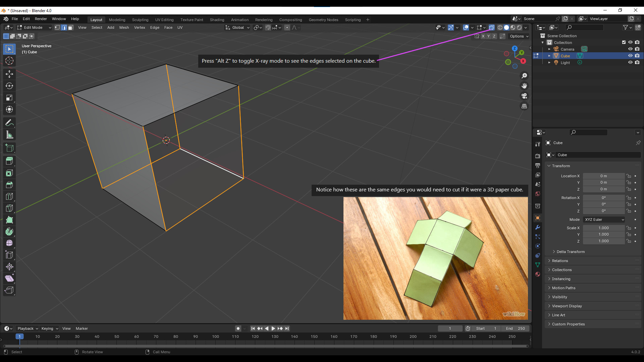The image size is (644, 362).
Task: Open the XYZ Euler rotation mode dropdown
Action: [604, 220]
